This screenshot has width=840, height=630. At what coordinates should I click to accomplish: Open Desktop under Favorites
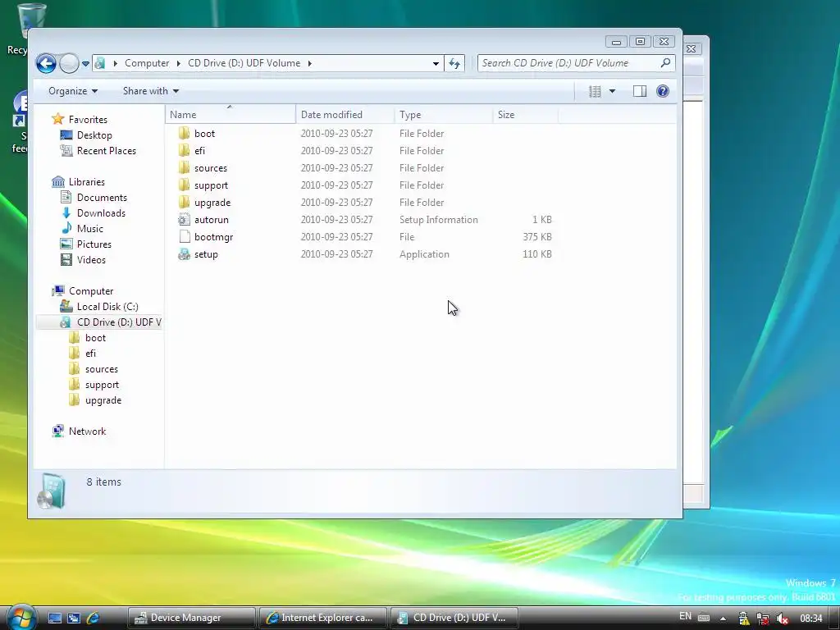coord(94,135)
